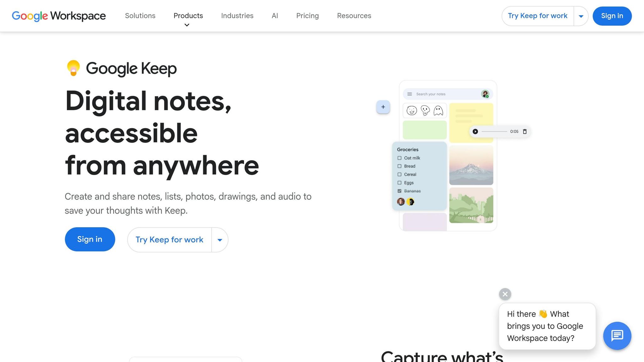Click the Groceries list title
Screen dimensions: 644x362
click(x=408, y=150)
